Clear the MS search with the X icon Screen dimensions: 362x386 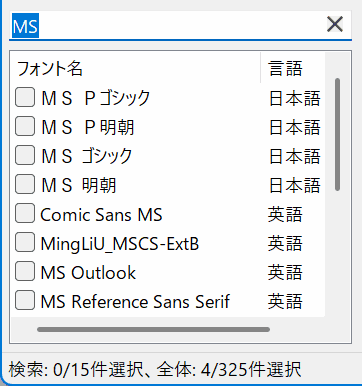[335, 25]
